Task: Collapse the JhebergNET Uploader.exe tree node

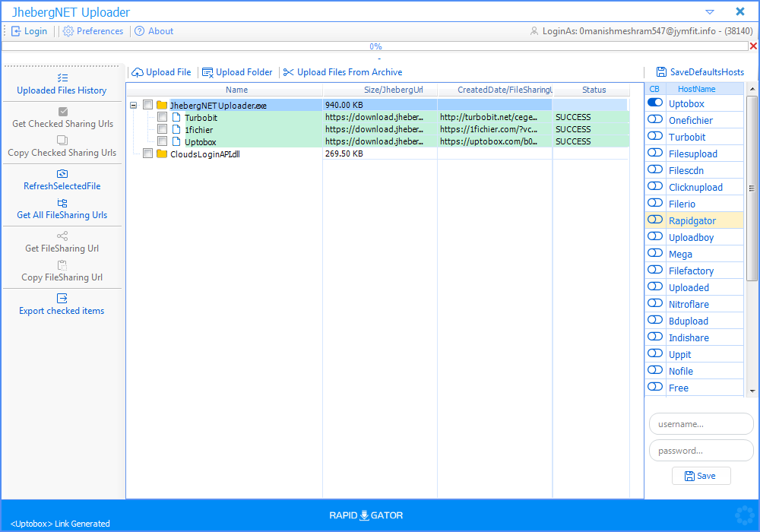Action: (133, 105)
